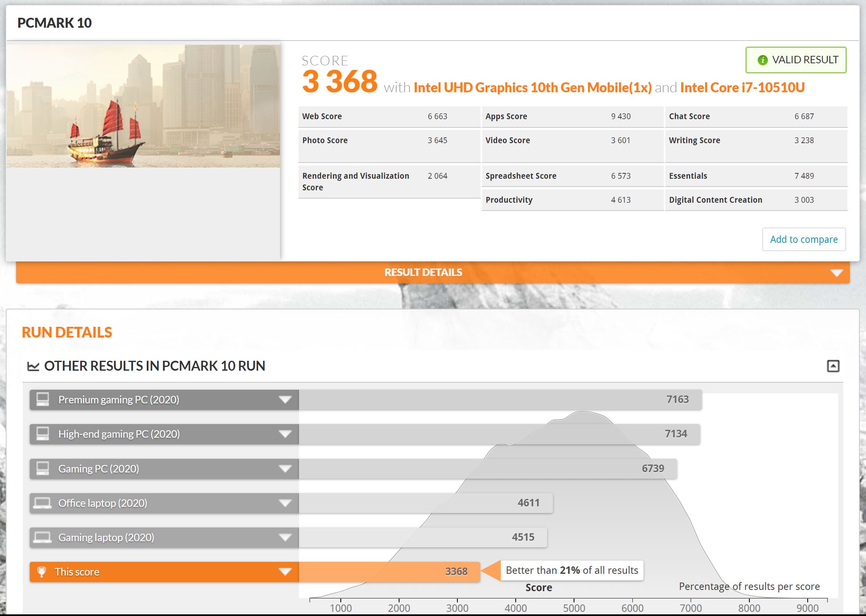This screenshot has height=616, width=866.
Task: Click the green info icon in Valid Result
Action: click(x=762, y=60)
